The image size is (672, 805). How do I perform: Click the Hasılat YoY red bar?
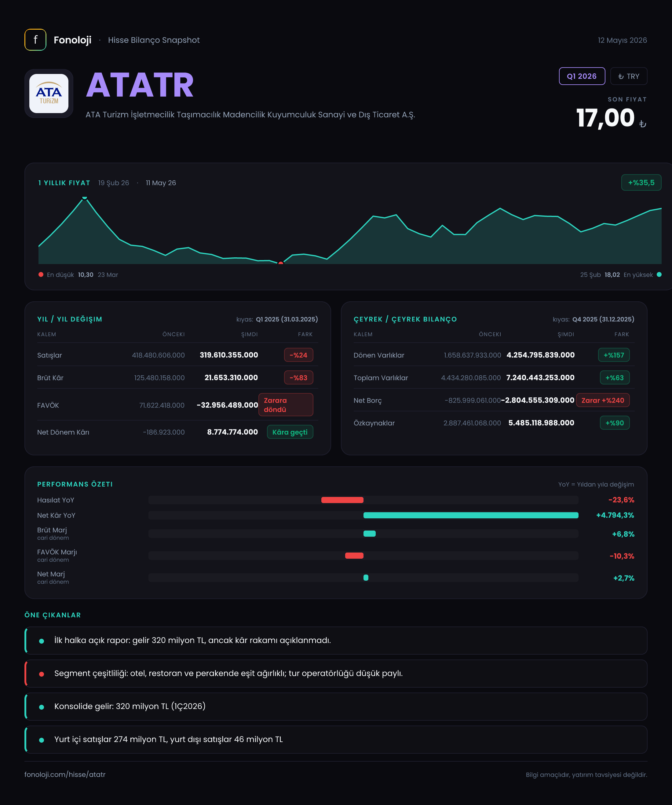tap(342, 500)
